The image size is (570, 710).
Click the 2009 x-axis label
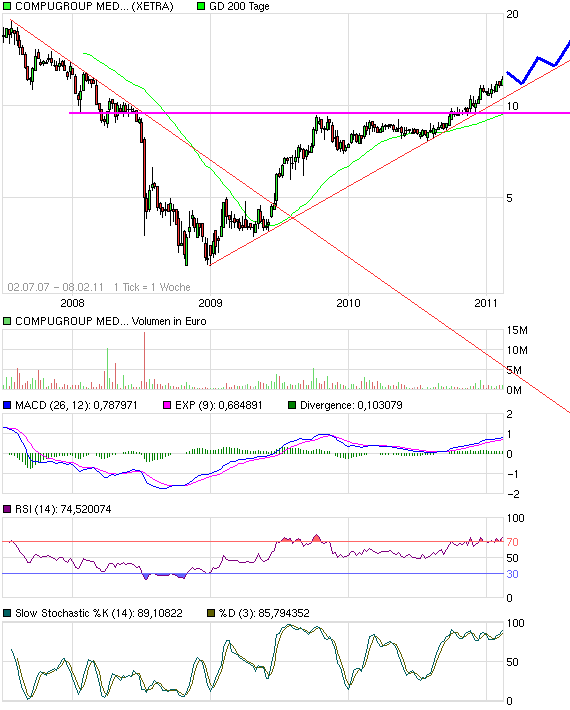211,303
